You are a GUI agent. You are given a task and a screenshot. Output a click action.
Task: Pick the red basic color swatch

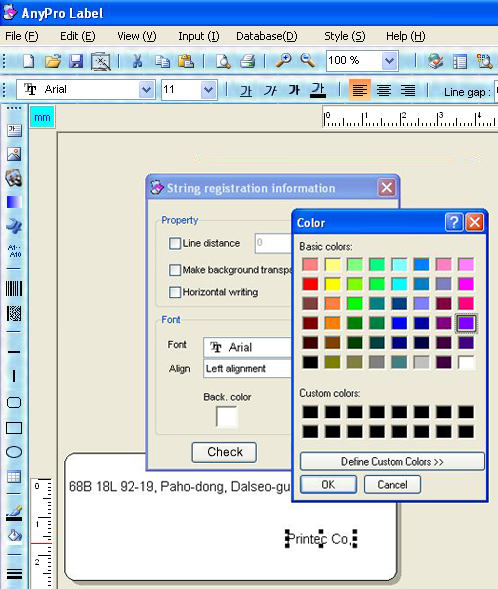(310, 284)
